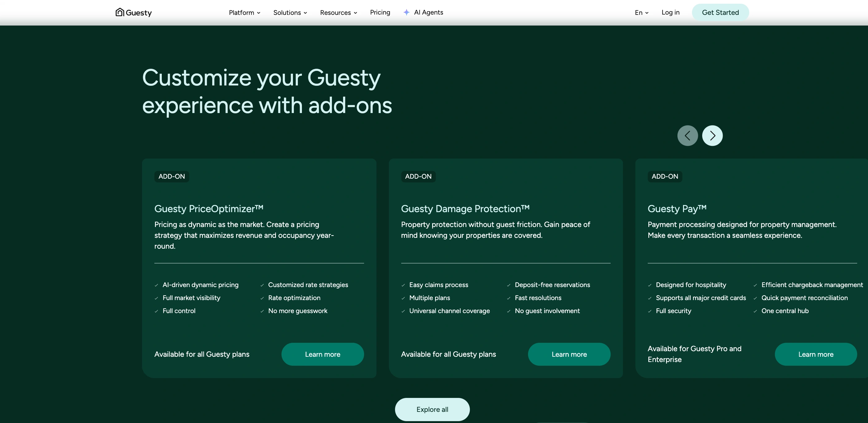The image size is (868, 423).
Task: Learn more about Guesty PriceOptimizer
Action: (x=322, y=354)
